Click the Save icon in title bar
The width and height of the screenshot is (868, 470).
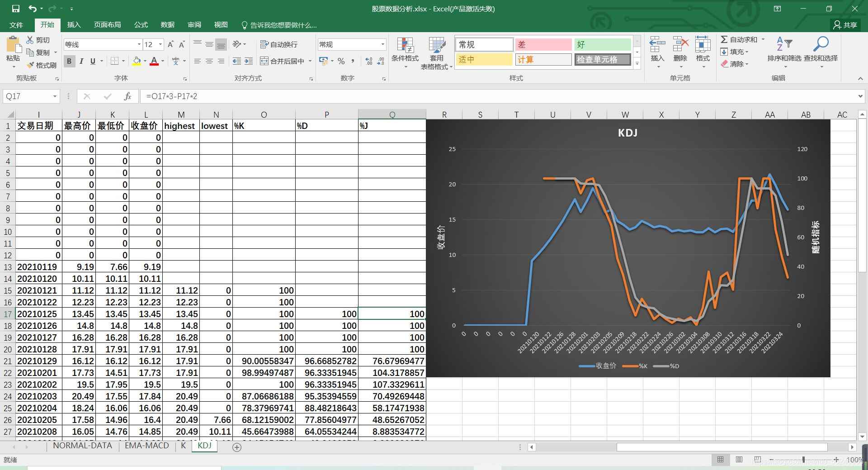coord(15,9)
